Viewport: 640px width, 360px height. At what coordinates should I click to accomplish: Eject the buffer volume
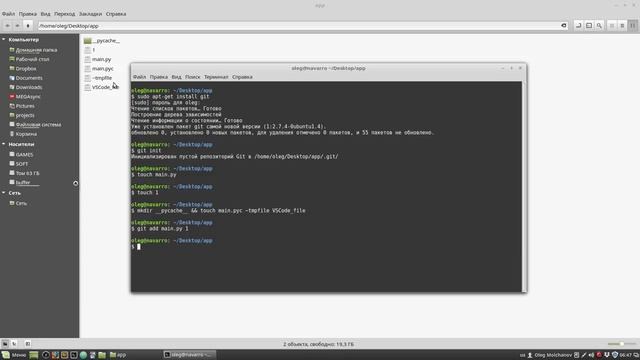76,183
